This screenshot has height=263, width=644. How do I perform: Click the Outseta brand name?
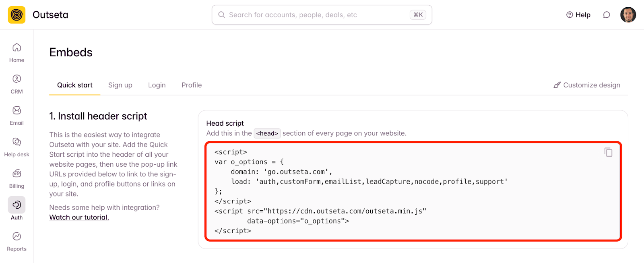50,15
